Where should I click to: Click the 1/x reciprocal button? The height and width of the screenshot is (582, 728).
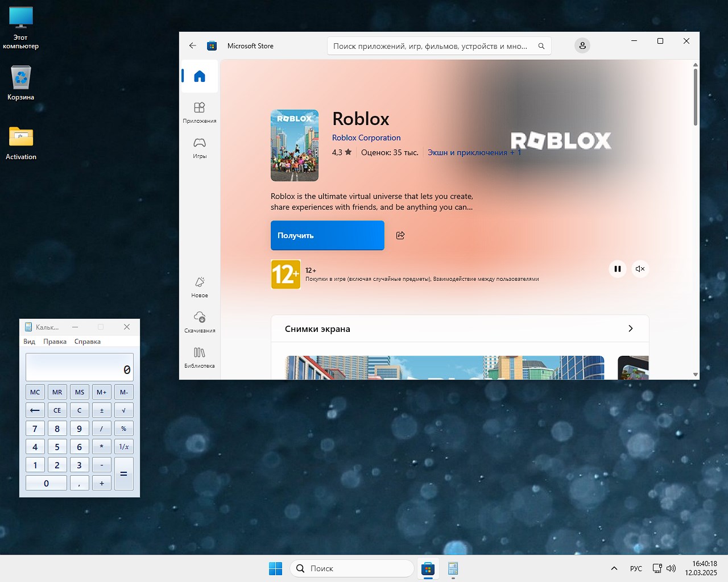[124, 447]
